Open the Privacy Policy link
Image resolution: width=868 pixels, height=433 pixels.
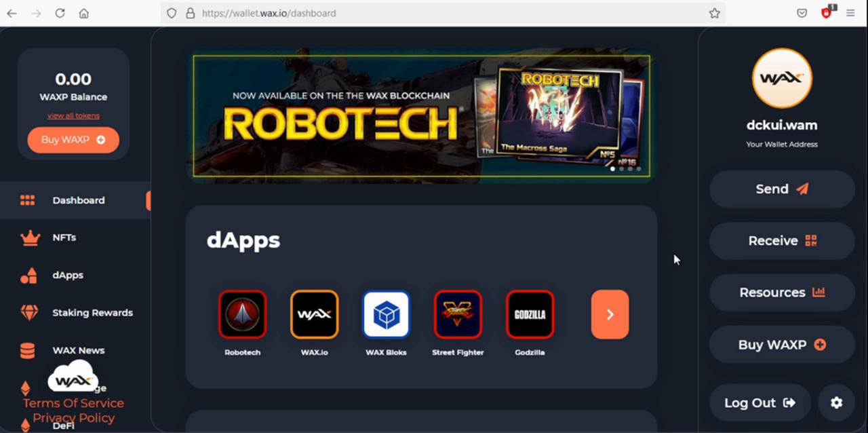73,418
